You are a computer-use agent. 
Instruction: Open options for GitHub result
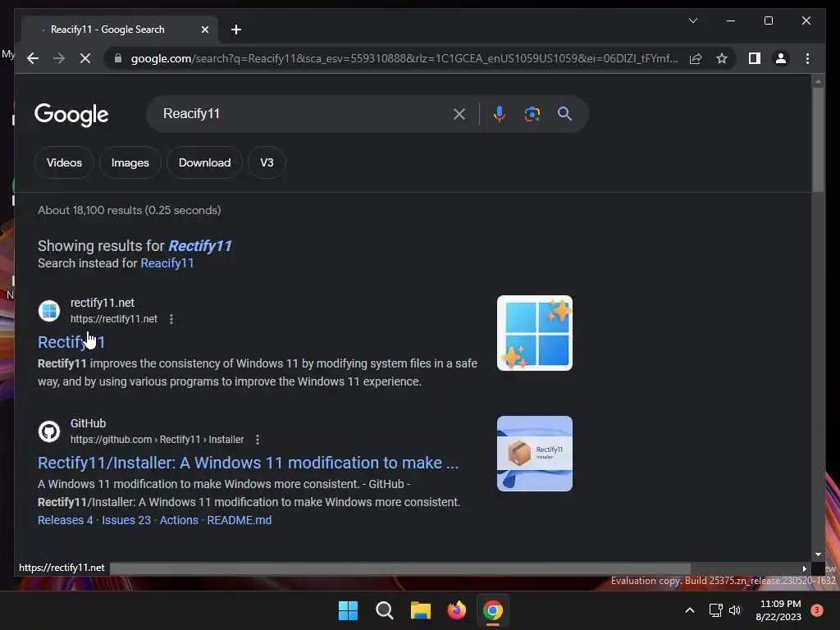click(258, 440)
